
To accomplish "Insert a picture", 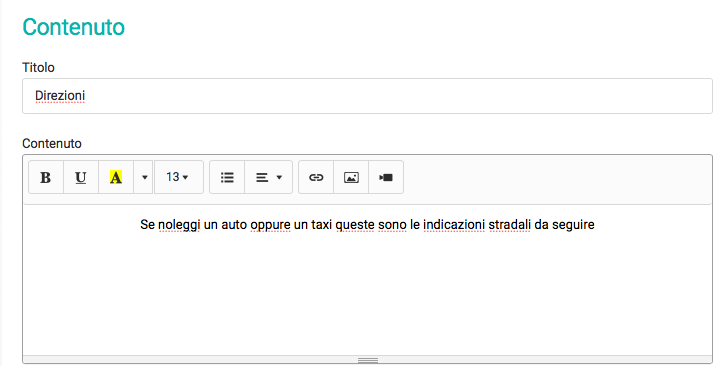I will 351,177.
